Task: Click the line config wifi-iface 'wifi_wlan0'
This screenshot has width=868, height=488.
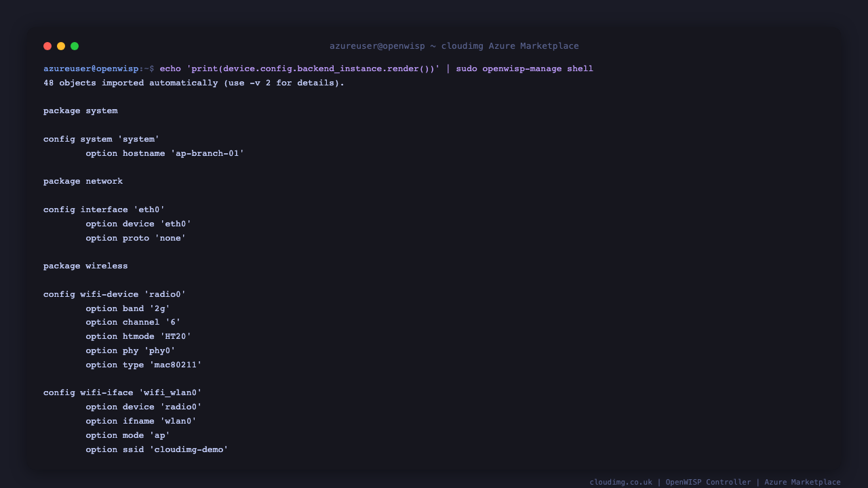Action: click(x=123, y=393)
